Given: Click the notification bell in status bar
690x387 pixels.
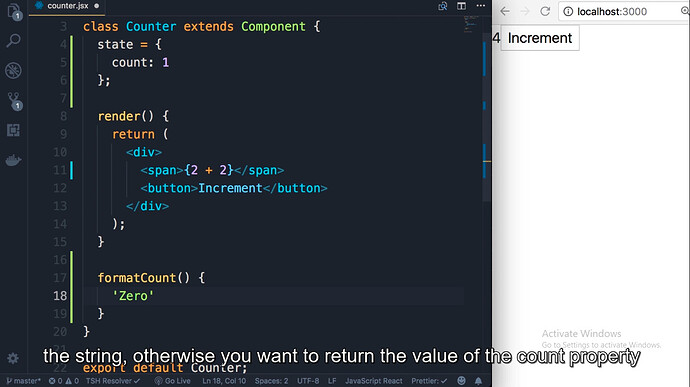Looking at the screenshot, I should click(478, 381).
